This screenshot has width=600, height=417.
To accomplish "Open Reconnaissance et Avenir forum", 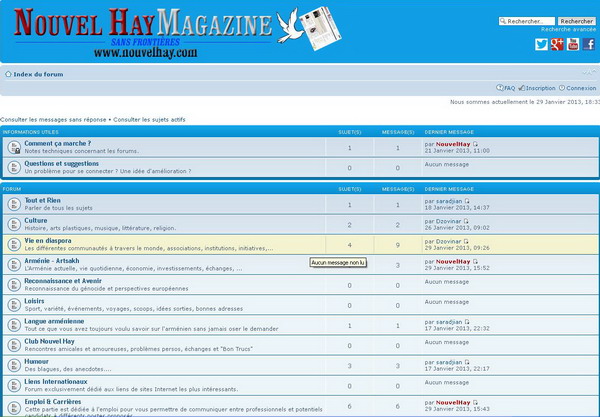I will pos(63,281).
